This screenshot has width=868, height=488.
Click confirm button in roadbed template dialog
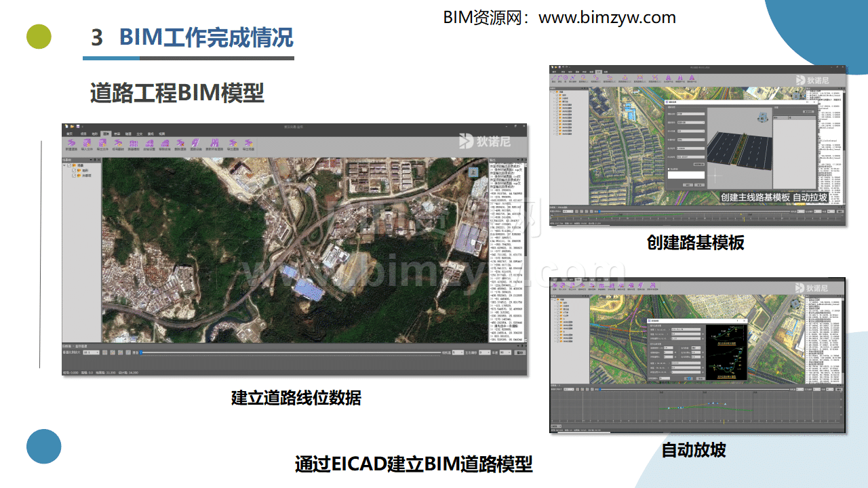click(x=688, y=184)
